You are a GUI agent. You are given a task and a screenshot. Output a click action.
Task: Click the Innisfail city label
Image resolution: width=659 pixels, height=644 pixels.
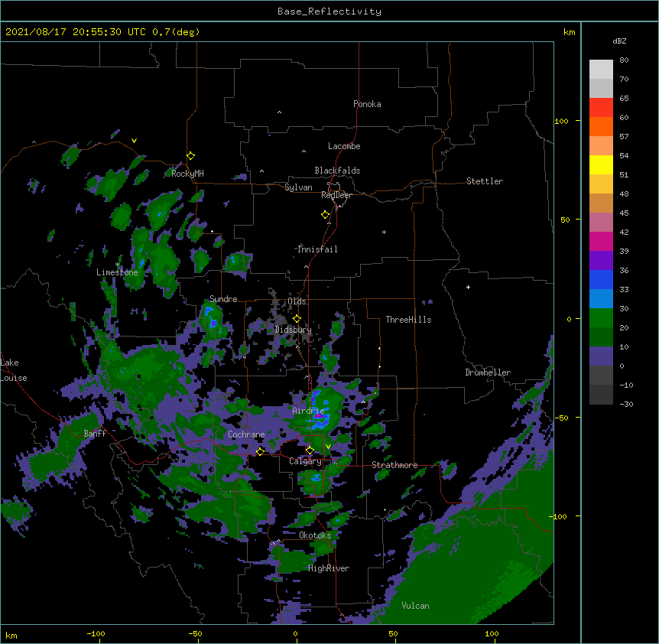[317, 249]
